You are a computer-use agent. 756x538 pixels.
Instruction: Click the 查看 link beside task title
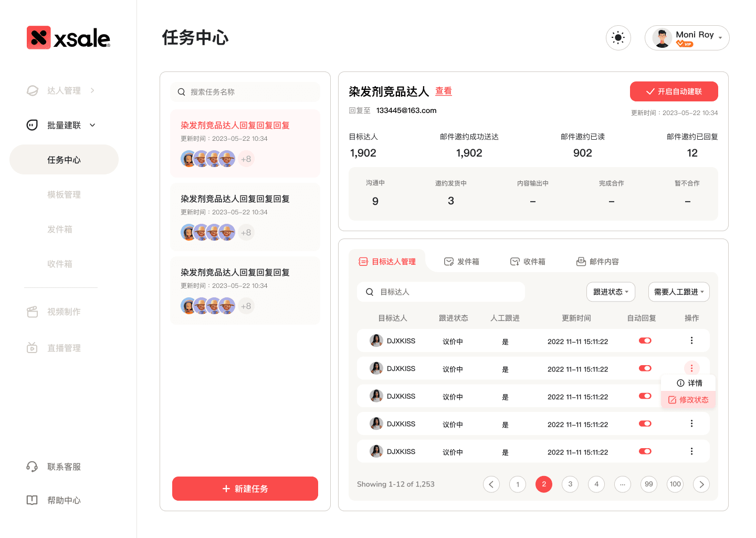click(x=443, y=91)
